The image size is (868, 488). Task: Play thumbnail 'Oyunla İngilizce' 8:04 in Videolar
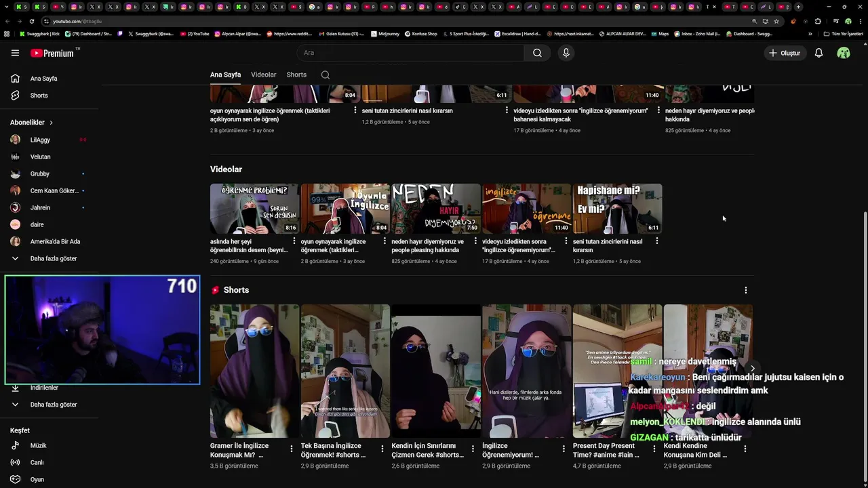click(x=345, y=209)
